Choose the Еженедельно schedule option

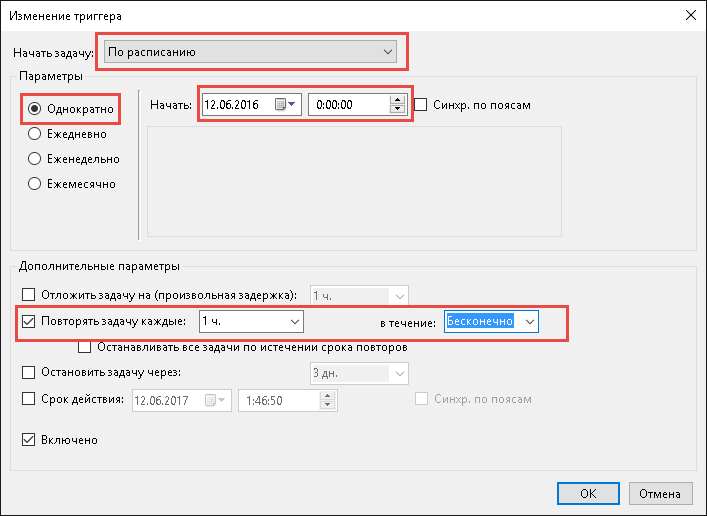click(x=34, y=159)
